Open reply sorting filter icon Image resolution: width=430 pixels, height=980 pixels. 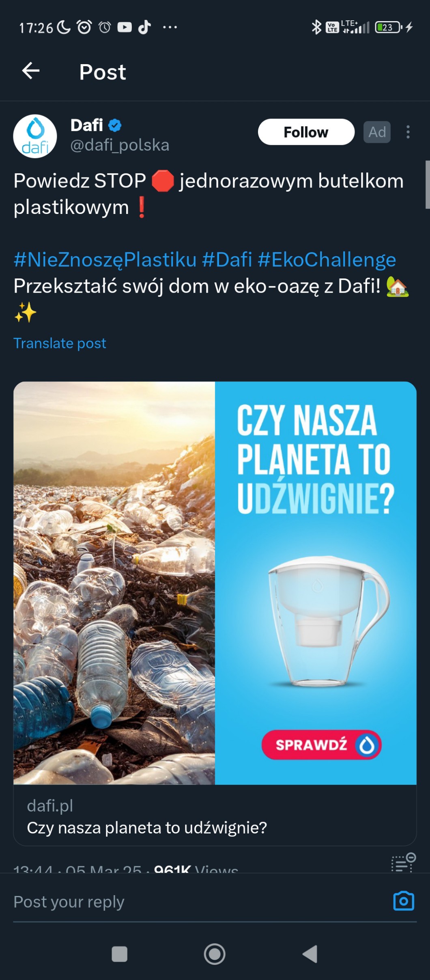[x=403, y=862]
